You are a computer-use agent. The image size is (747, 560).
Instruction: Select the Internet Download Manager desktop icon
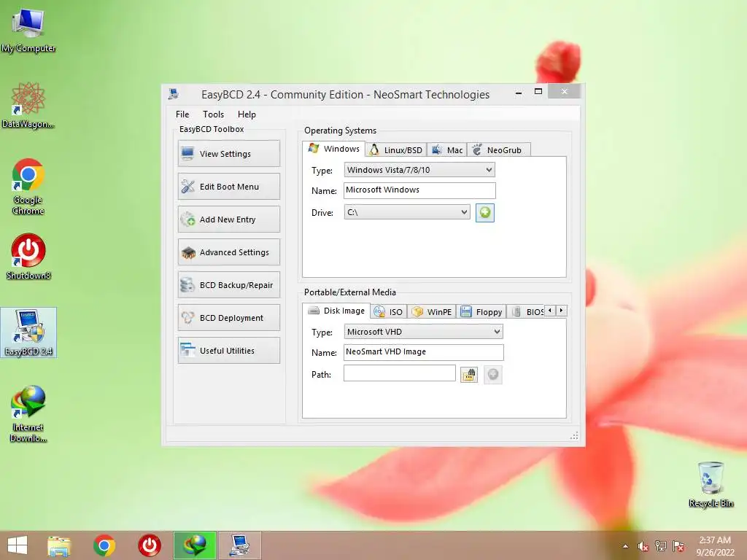28,414
